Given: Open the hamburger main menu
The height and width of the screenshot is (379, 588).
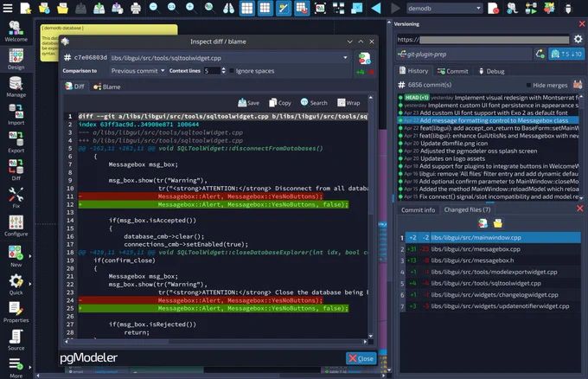Looking at the screenshot, I should click(x=8, y=8).
